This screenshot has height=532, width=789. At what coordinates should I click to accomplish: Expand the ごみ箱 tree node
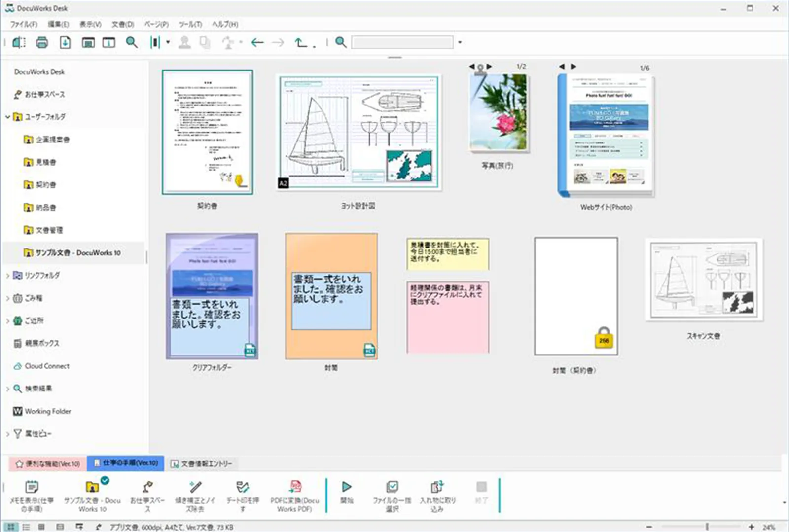tap(7, 298)
